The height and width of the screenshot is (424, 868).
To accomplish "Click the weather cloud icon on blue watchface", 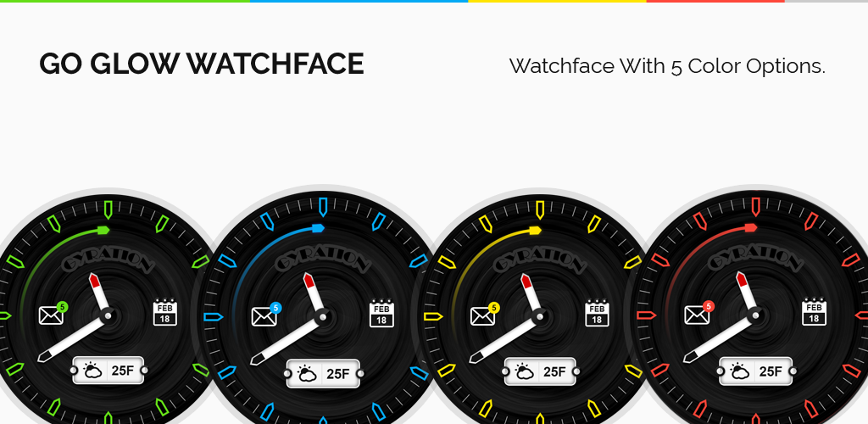I will click(307, 374).
